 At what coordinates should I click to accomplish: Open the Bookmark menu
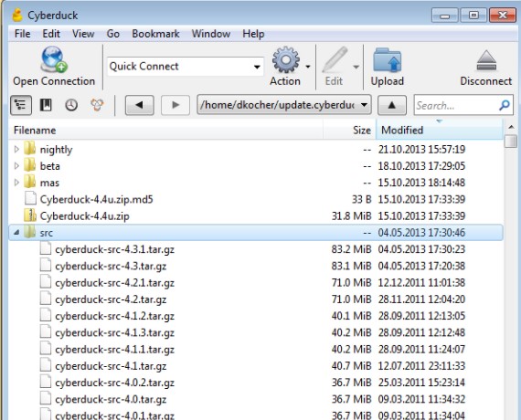point(155,34)
